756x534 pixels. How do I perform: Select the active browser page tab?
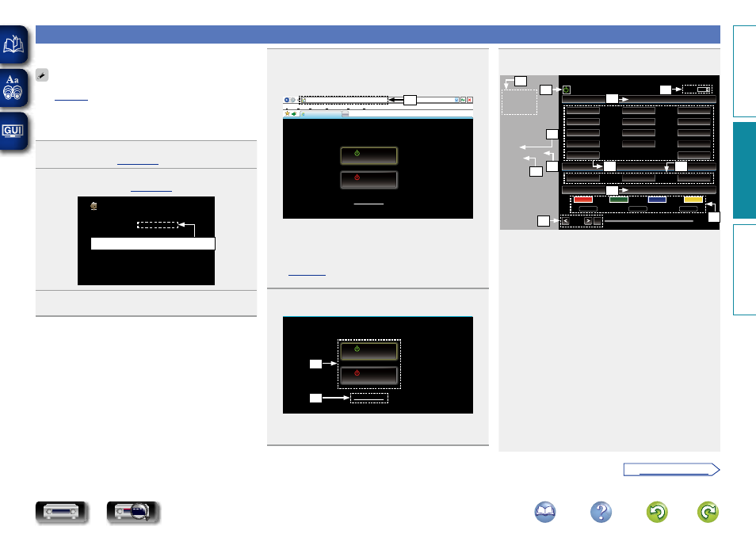click(x=321, y=114)
